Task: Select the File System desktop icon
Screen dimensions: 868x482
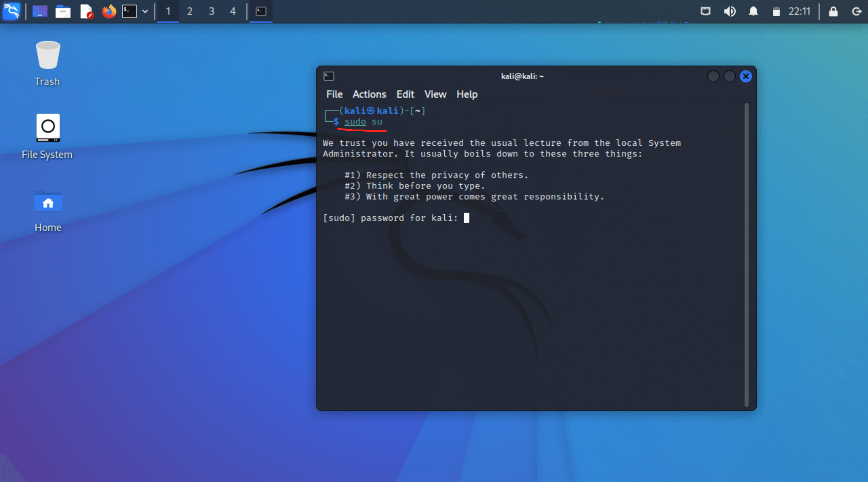Action: click(x=48, y=136)
